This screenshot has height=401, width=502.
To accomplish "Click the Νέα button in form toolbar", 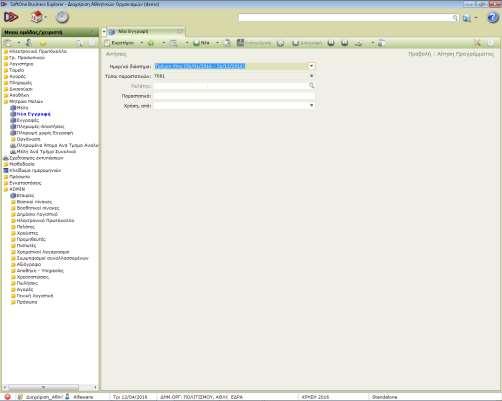I will pos(202,43).
